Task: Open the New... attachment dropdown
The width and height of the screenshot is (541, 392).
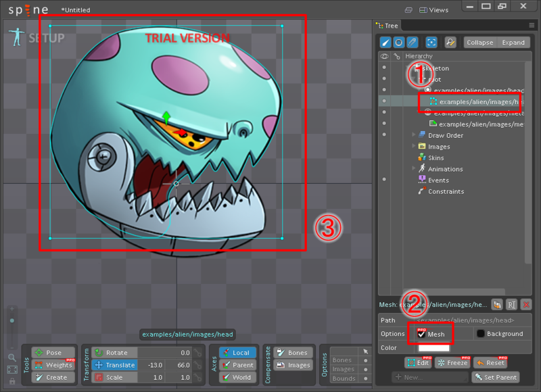Action: 430,377
